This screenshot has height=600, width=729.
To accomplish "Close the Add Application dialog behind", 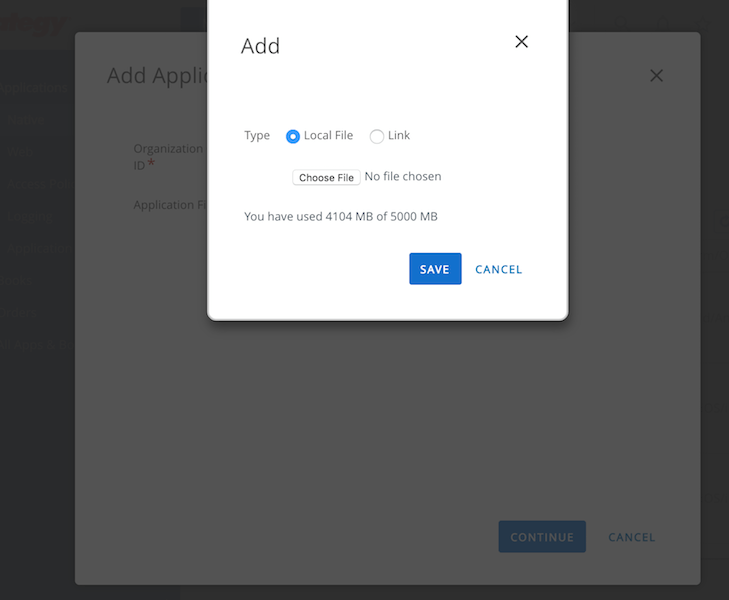I will (656, 76).
